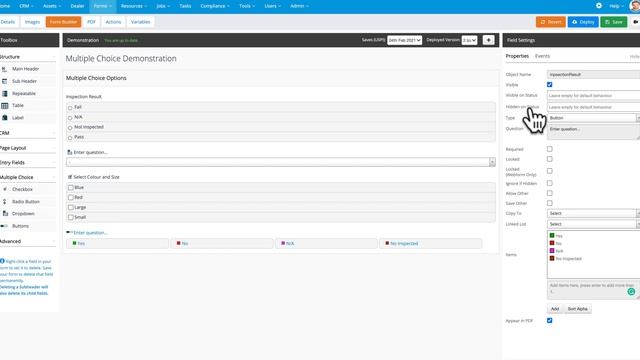Click the Grammarly icon in the items box
The height and width of the screenshot is (360, 640).
[x=631, y=291]
